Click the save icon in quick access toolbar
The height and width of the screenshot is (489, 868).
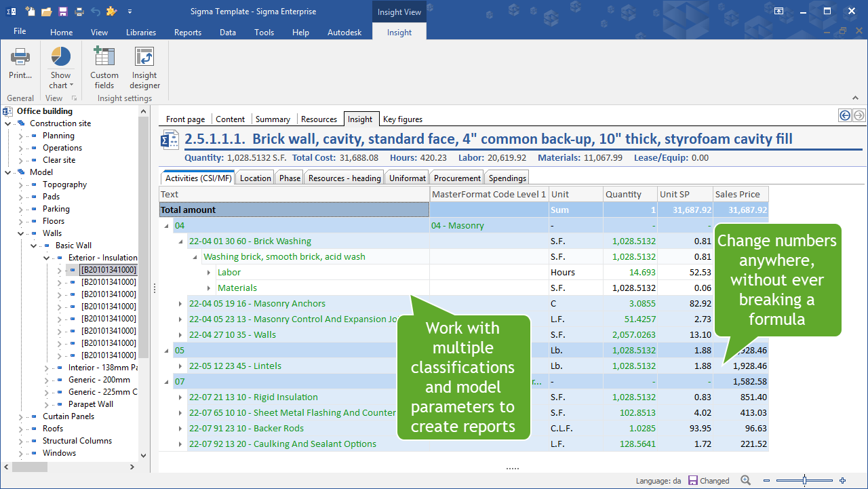(63, 12)
